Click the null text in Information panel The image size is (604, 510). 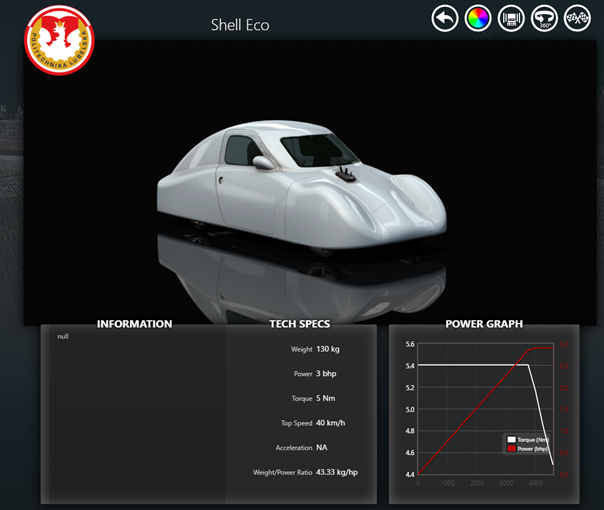(x=64, y=337)
